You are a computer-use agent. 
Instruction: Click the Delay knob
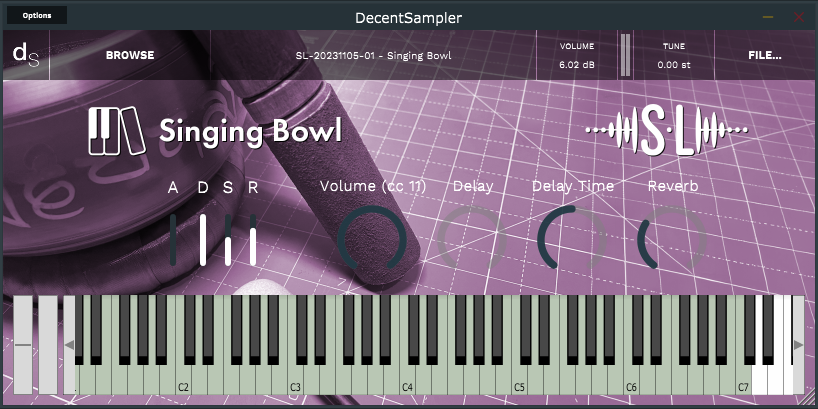pyautogui.click(x=472, y=239)
